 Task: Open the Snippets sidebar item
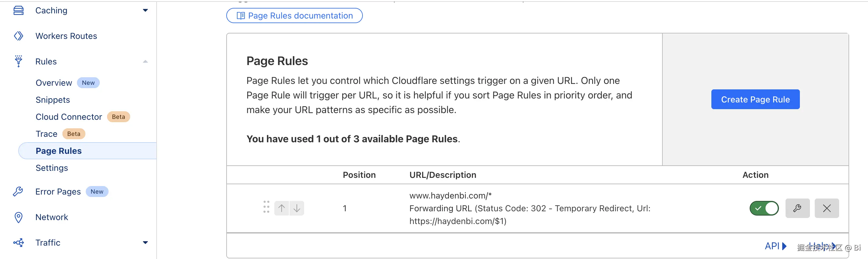tap(53, 100)
